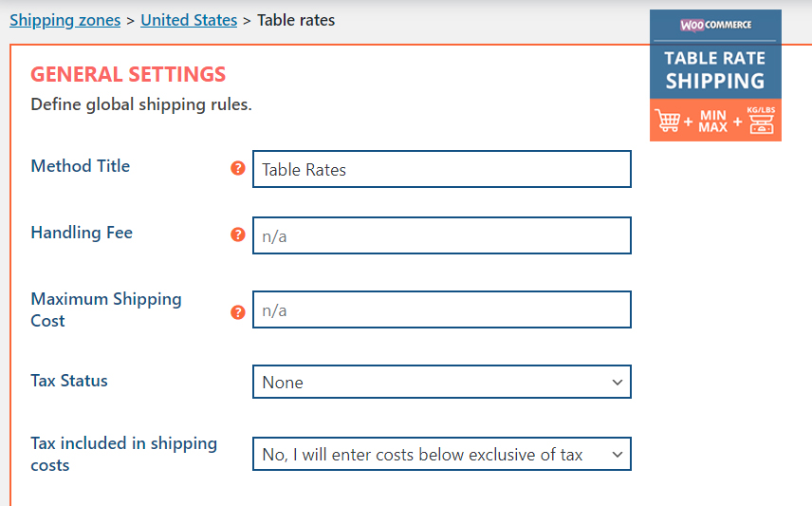The width and height of the screenshot is (812, 506).
Task: Click the Maximum Shipping Cost help icon
Action: (238, 312)
